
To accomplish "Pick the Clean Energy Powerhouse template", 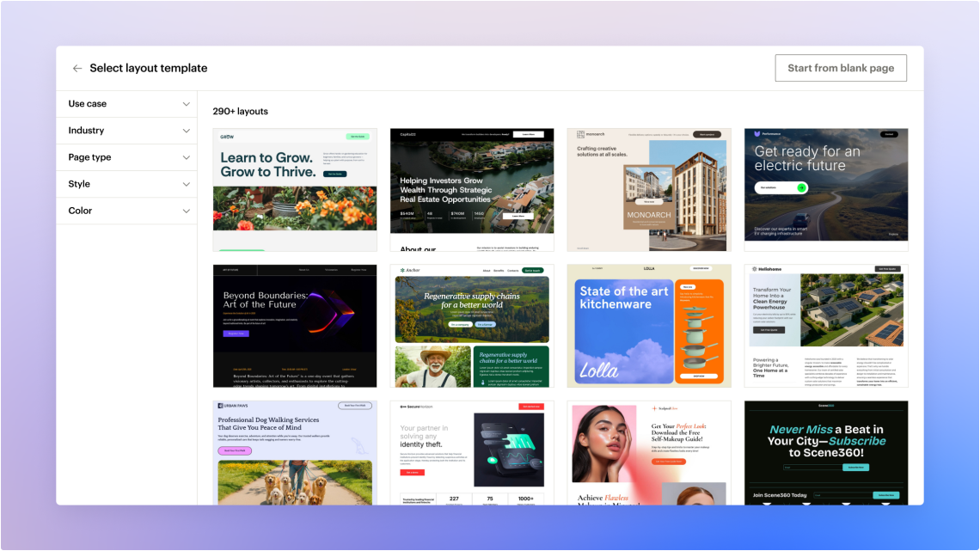I will click(826, 326).
